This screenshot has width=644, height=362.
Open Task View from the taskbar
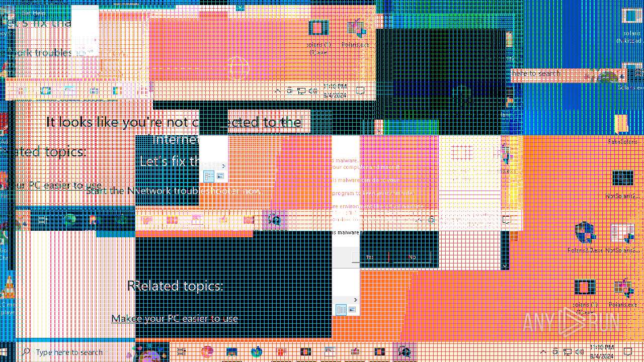182,352
